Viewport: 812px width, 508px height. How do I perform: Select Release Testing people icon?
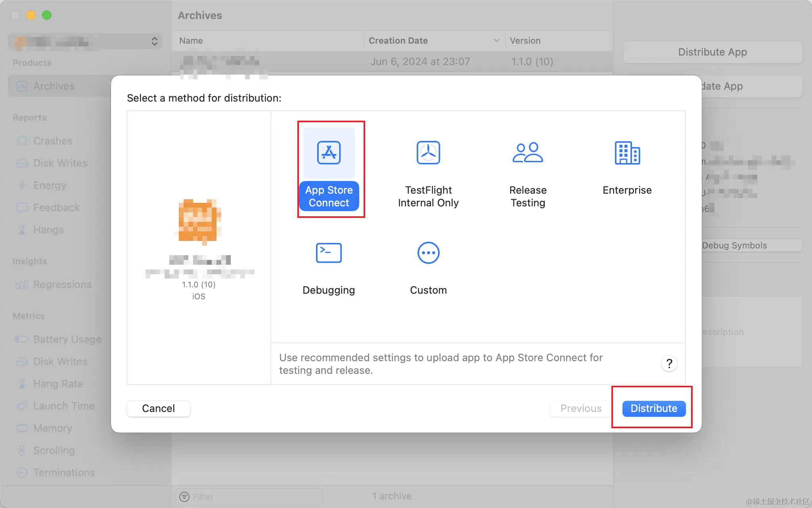[x=528, y=153]
